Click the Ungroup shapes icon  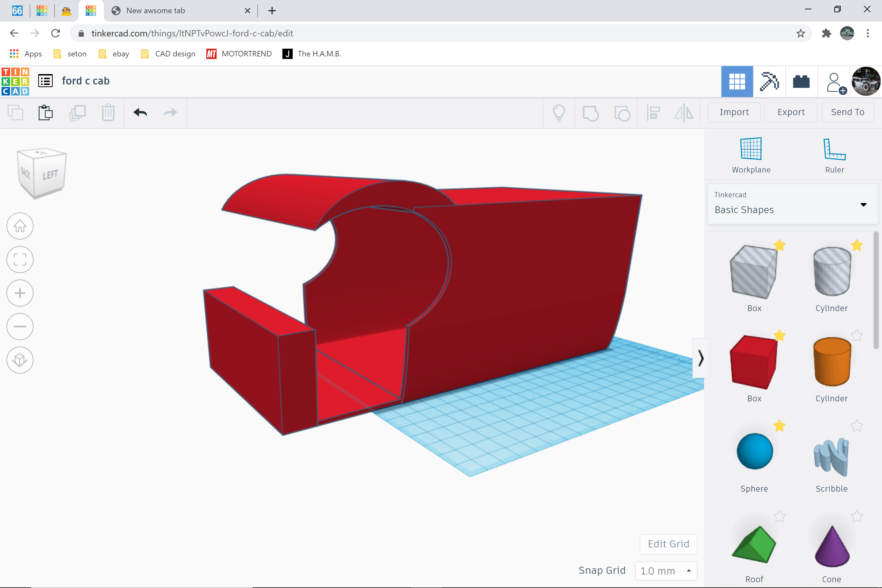tap(622, 113)
